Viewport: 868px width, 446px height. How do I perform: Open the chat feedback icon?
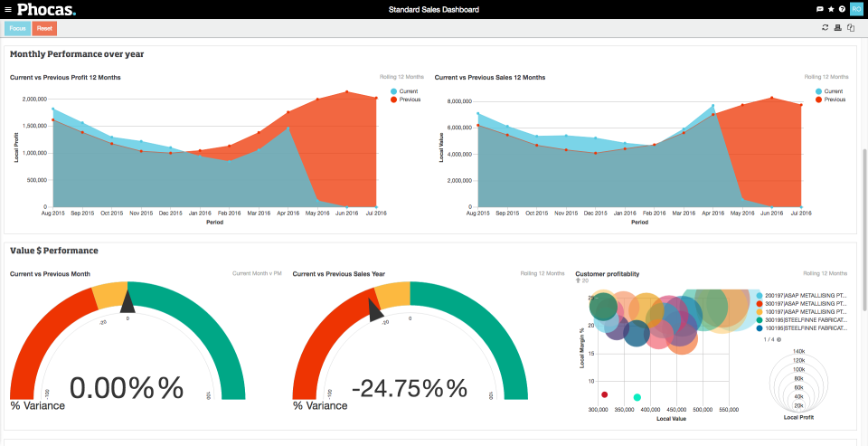coord(820,9)
